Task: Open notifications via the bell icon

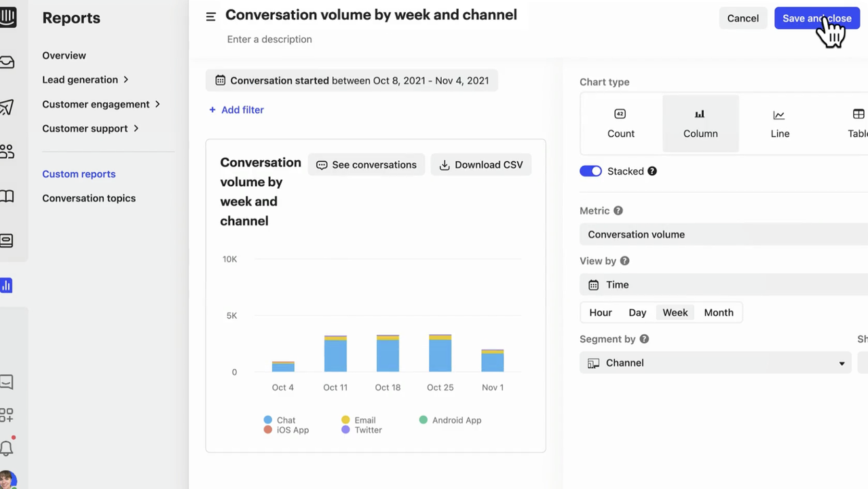Action: (x=8, y=447)
